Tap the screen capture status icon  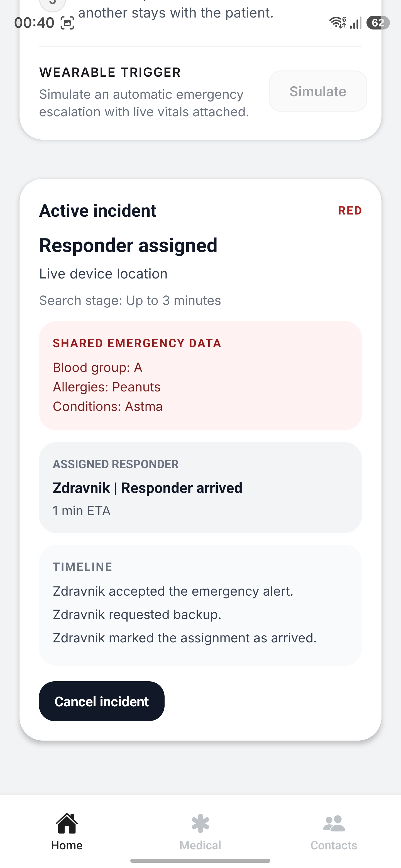click(67, 23)
